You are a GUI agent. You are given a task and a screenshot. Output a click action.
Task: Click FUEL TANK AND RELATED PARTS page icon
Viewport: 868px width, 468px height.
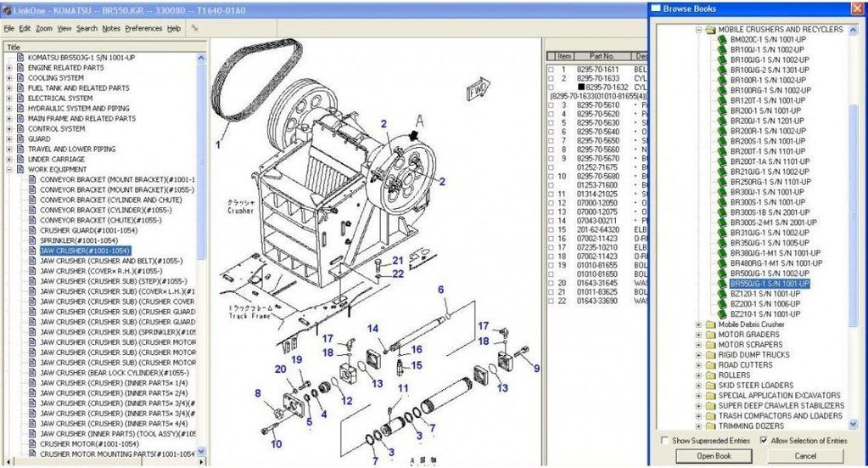pyautogui.click(x=20, y=88)
